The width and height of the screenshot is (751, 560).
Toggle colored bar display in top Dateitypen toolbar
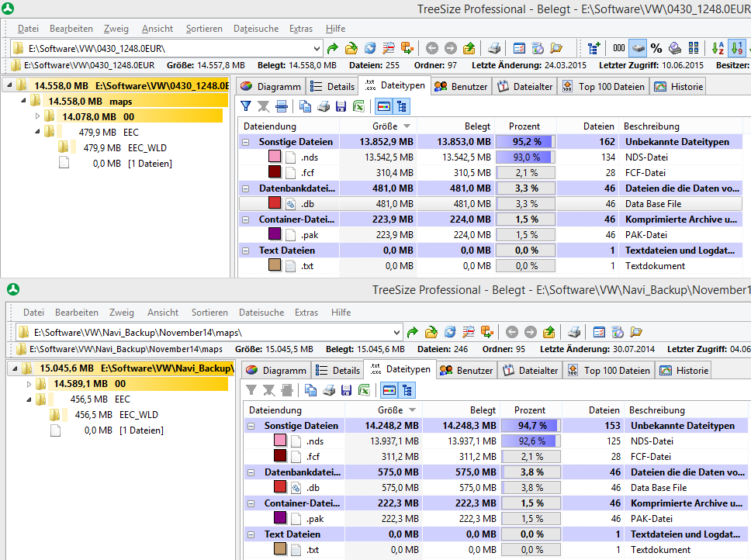[x=384, y=106]
